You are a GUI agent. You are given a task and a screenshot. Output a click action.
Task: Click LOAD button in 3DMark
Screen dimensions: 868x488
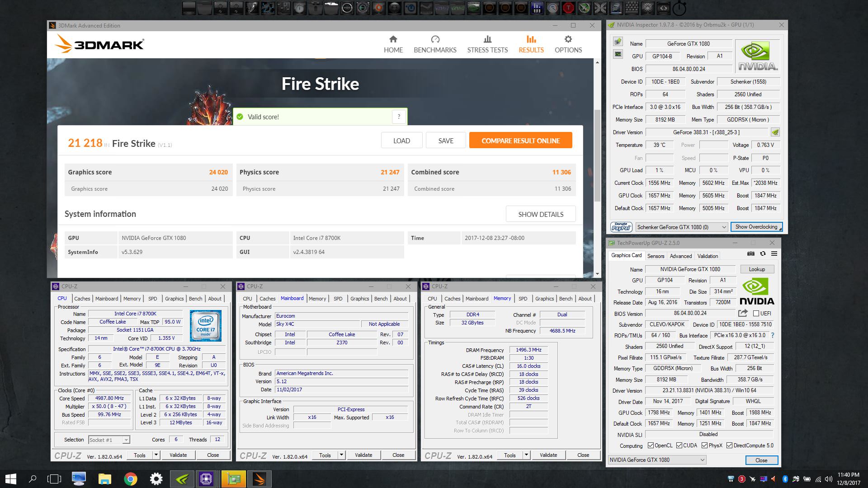pos(401,141)
